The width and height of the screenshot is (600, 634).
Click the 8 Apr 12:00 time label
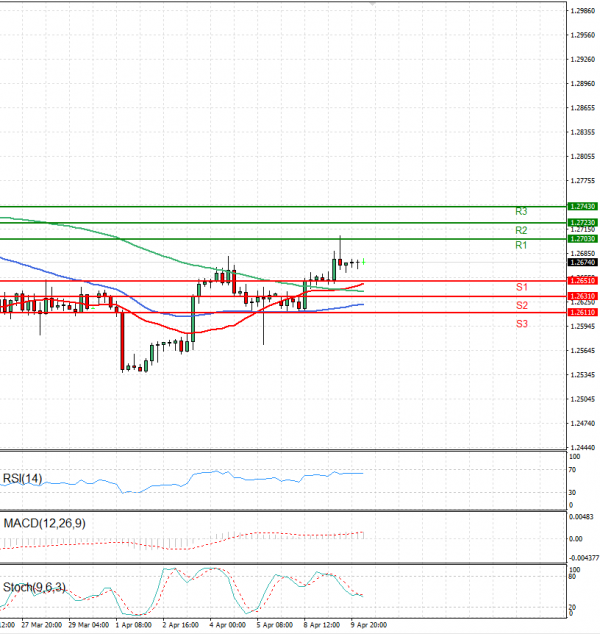click(x=322, y=625)
